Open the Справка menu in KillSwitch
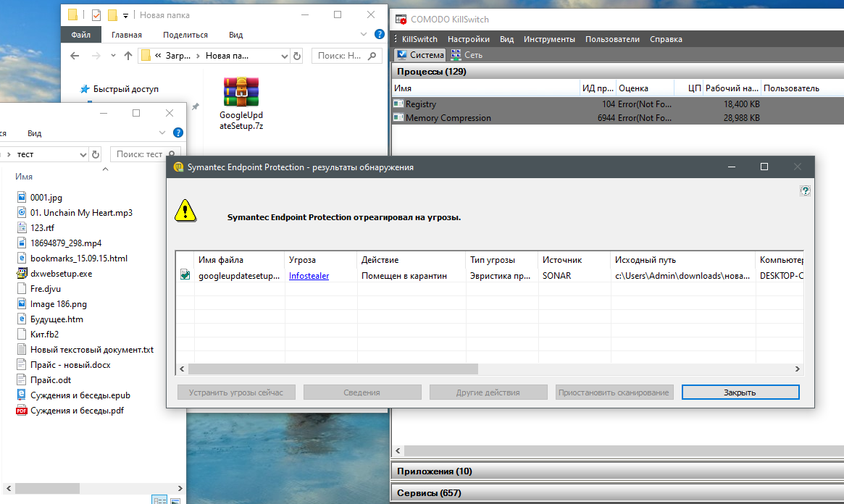Image resolution: width=844 pixels, height=504 pixels. pos(666,38)
